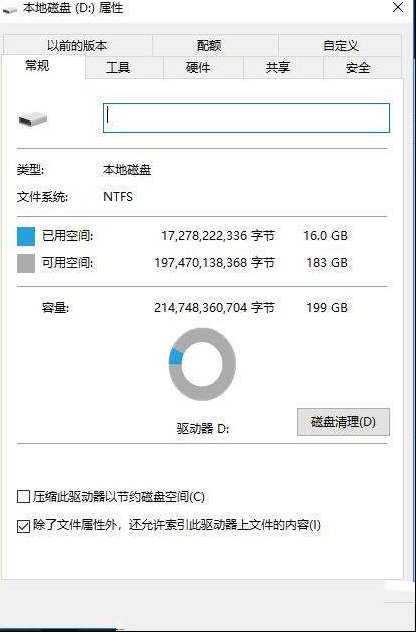This screenshot has height=632, width=416.
Task: Uncheck allow indexing file contents option
Action: pos(23,526)
